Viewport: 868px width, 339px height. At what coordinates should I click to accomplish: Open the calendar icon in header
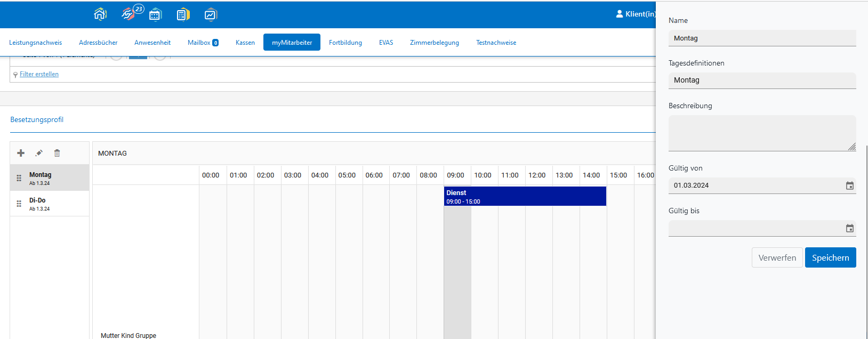(155, 15)
